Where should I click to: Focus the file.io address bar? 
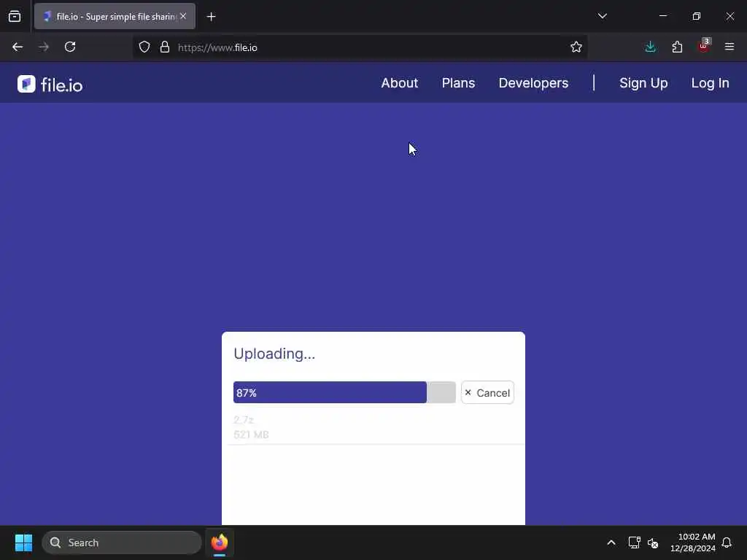(360, 47)
